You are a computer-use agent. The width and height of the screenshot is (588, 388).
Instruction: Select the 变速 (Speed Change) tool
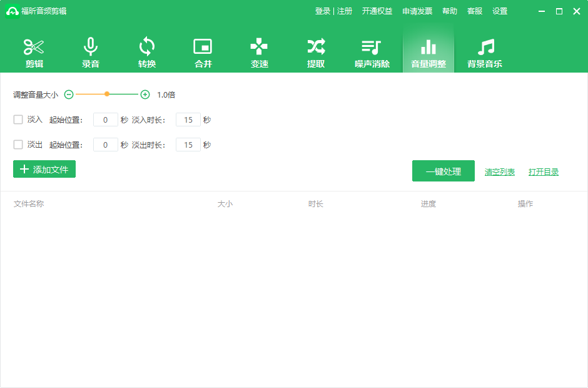click(259, 51)
